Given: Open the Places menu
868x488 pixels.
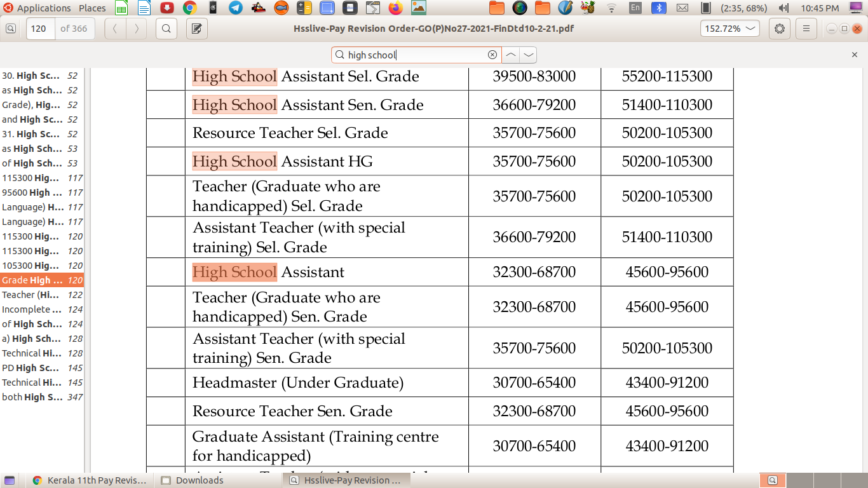Looking at the screenshot, I should [x=92, y=8].
